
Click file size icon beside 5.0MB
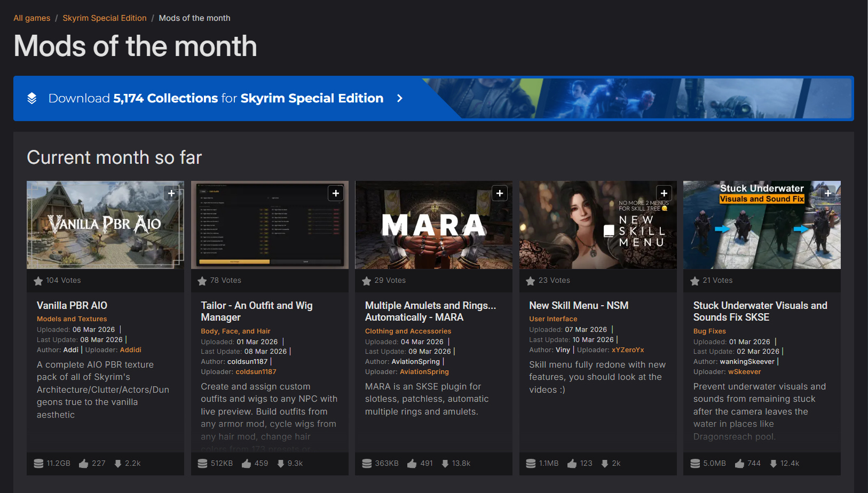point(695,464)
